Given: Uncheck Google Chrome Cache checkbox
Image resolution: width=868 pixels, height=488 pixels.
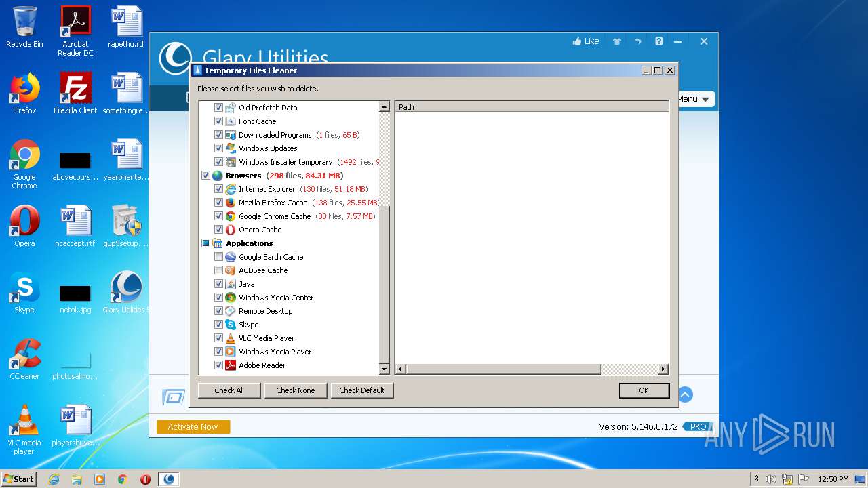Looking at the screenshot, I should coord(218,216).
